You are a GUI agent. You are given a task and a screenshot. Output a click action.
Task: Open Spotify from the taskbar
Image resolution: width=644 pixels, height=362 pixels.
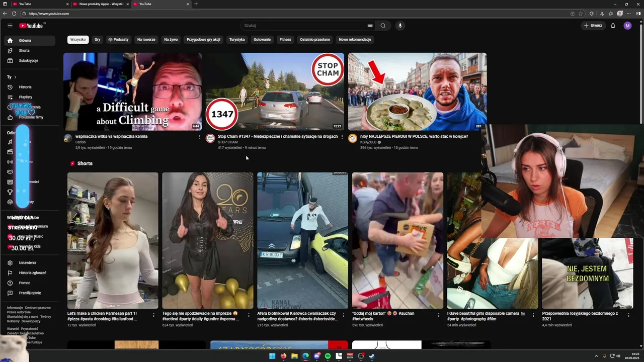328,356
